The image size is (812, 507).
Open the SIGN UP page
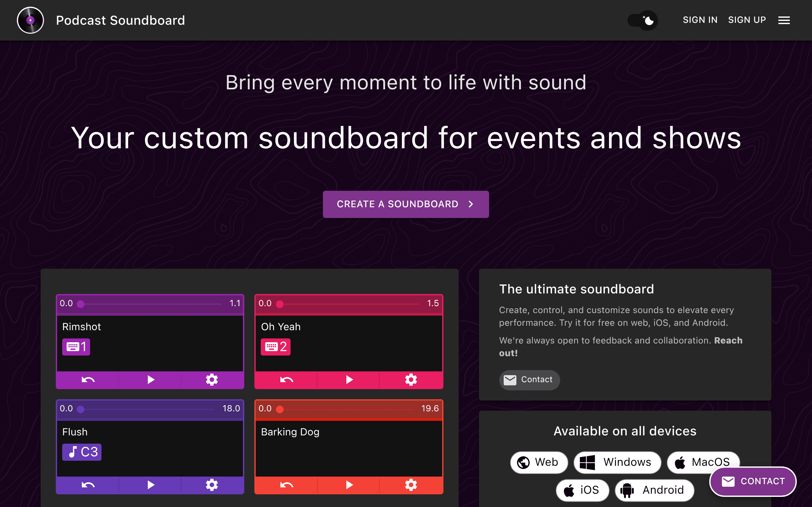point(747,20)
